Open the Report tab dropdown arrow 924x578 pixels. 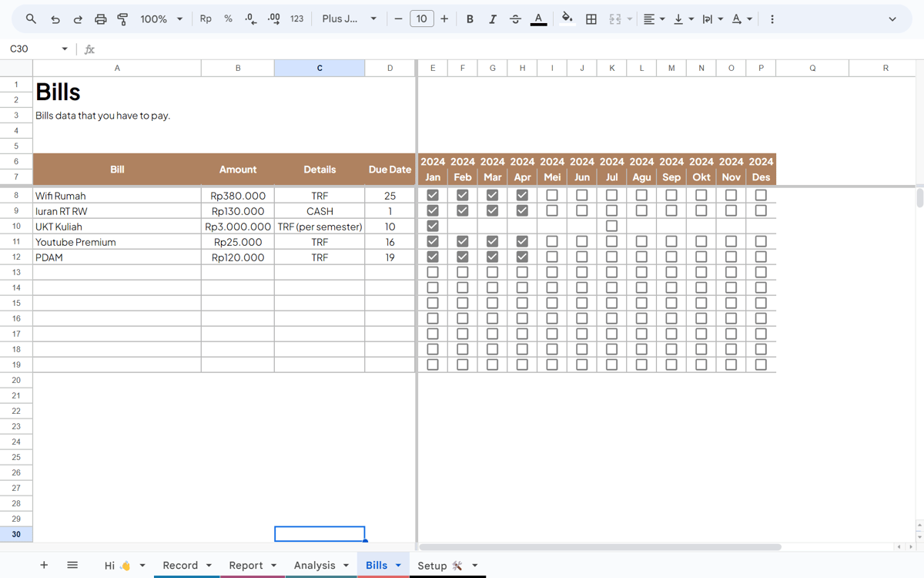coord(273,566)
